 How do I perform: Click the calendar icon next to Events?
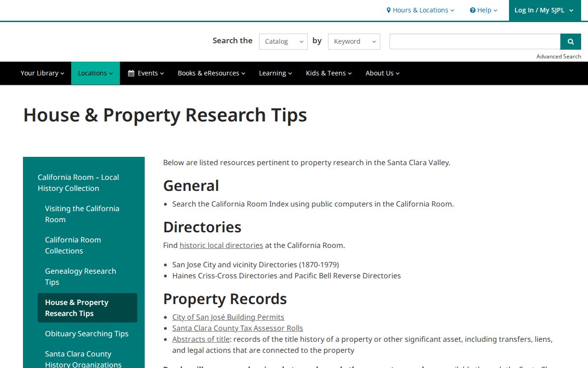131,73
